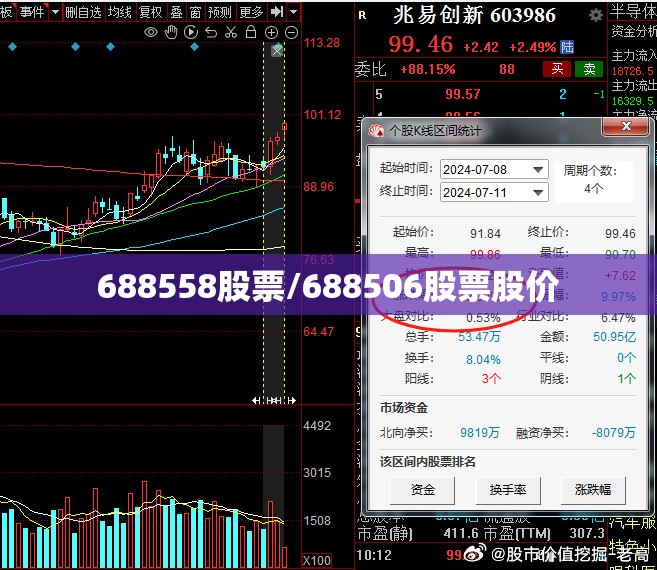This screenshot has width=657, height=570.
Task: Click the arrow-to-bar icon in toolbar
Action: click(277, 12)
